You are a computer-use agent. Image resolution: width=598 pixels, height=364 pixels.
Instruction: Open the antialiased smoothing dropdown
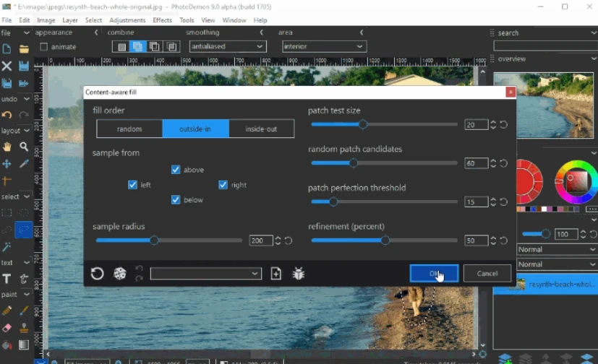tap(227, 46)
